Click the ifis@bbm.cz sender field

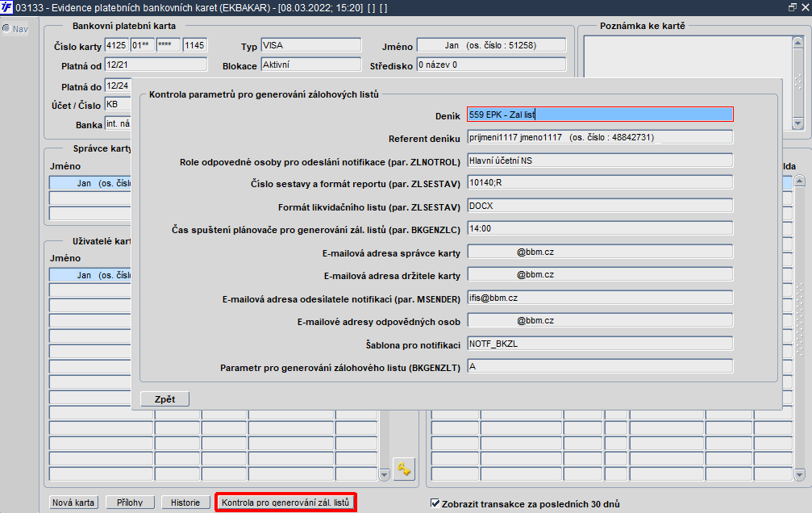point(600,298)
